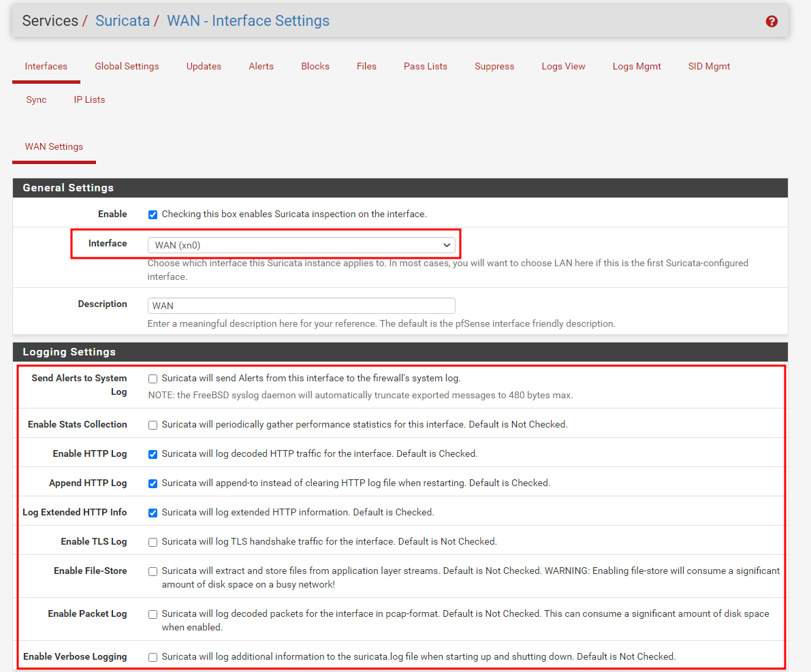811x672 pixels.
Task: Check the Enable TLS Log checkbox
Action: click(153, 542)
